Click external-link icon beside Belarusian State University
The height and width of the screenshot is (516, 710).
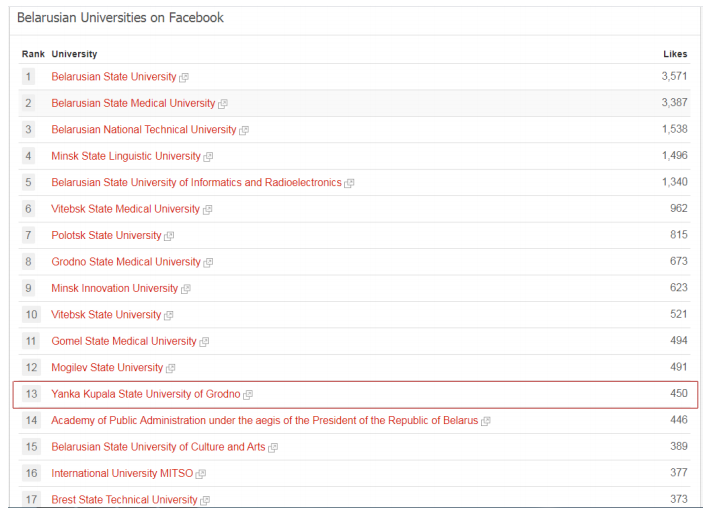184,77
